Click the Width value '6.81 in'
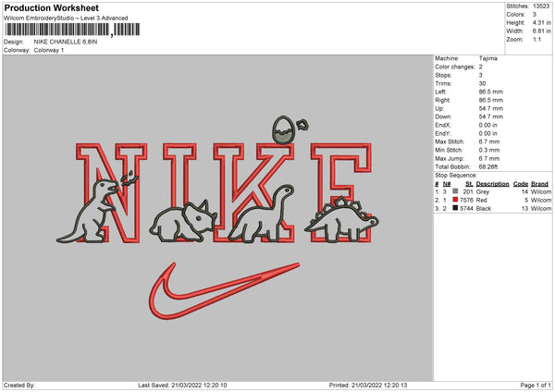 coord(541,31)
